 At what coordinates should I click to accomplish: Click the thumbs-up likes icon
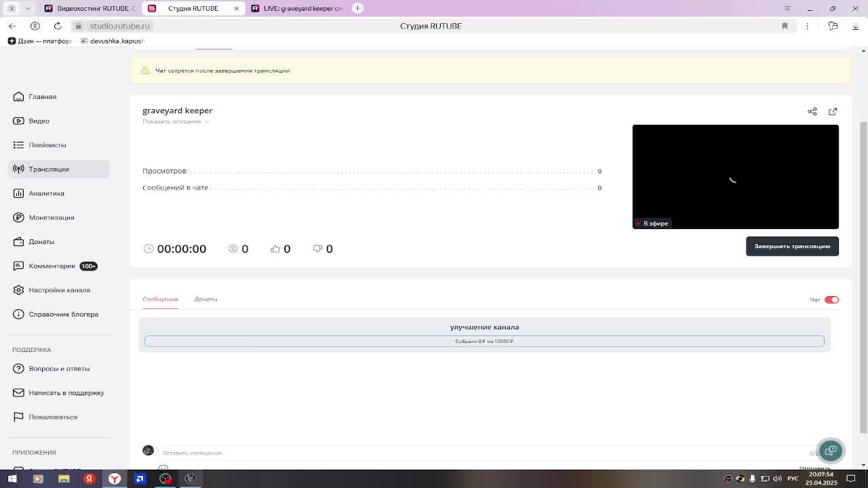coord(275,249)
